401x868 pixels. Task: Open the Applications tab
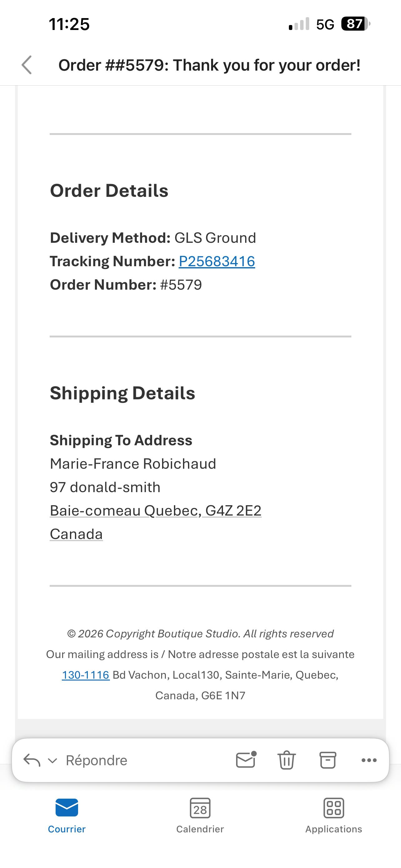tap(334, 816)
